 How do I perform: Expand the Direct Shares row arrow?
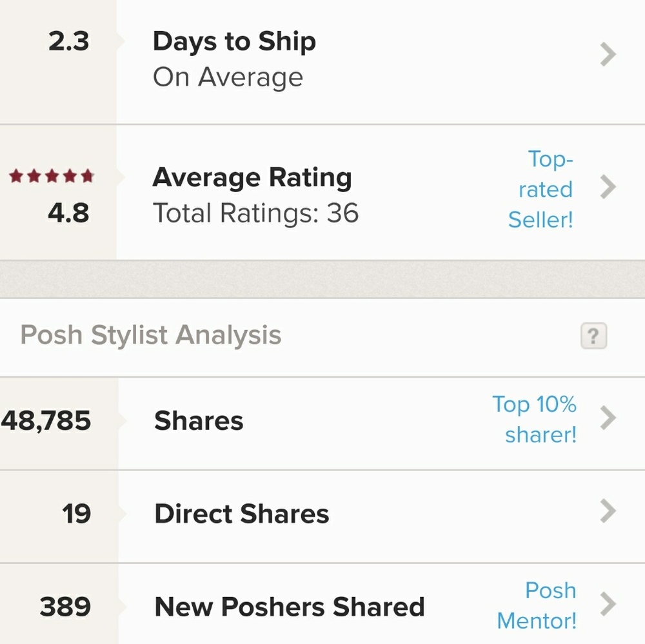pos(608,511)
